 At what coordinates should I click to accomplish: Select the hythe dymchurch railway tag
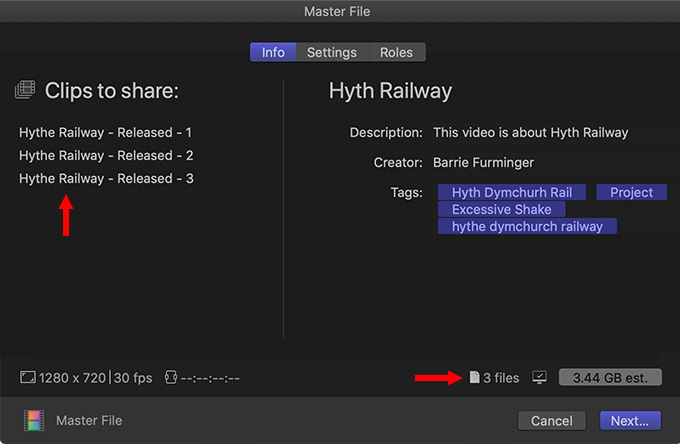(527, 226)
